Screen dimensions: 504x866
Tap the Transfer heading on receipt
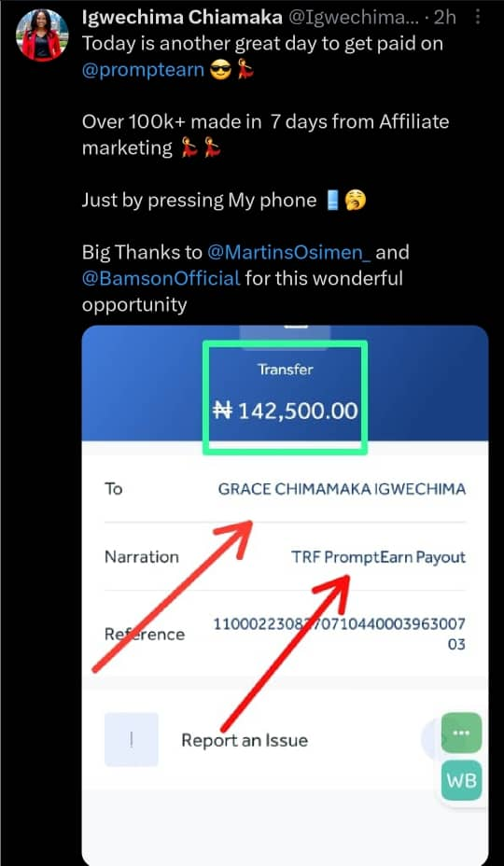coord(286,370)
